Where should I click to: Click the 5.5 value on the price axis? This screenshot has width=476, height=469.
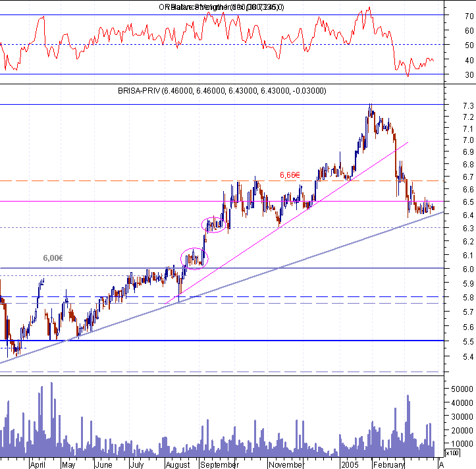(468, 342)
